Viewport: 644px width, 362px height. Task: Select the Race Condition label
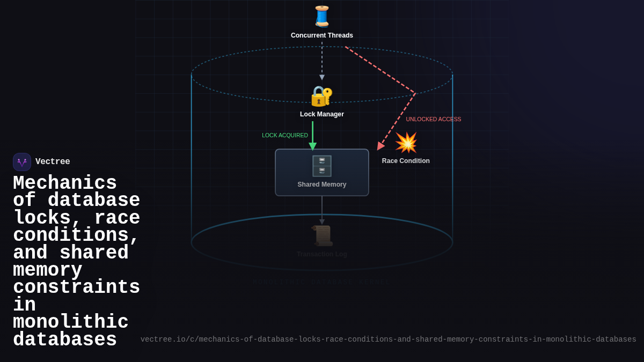(x=406, y=161)
